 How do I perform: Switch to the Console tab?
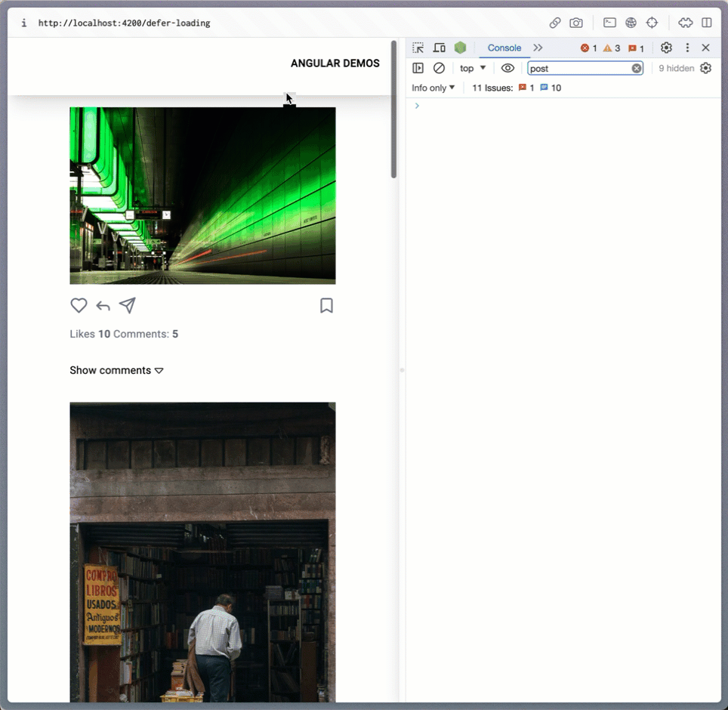tap(504, 48)
